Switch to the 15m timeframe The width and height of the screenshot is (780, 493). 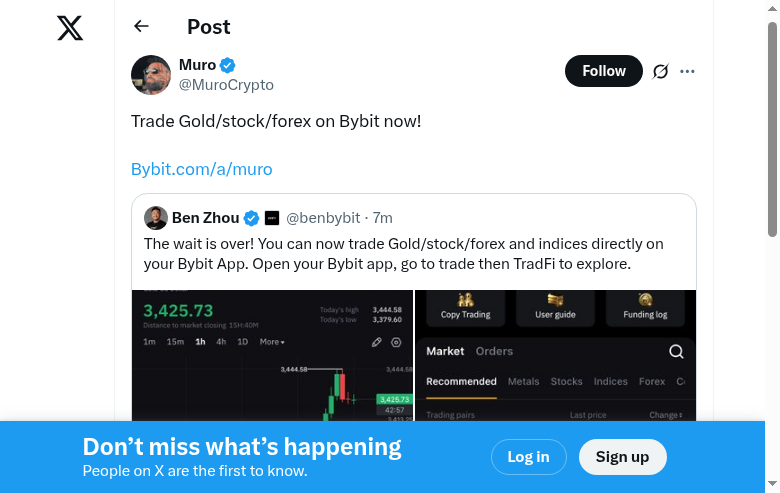point(175,342)
